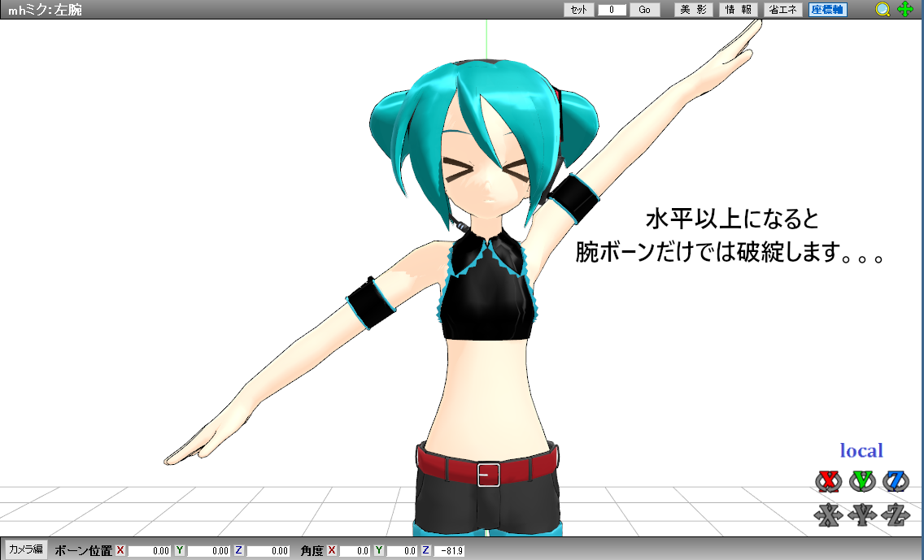Click the frame number input field
Image resolution: width=924 pixels, height=560 pixels.
click(x=612, y=10)
